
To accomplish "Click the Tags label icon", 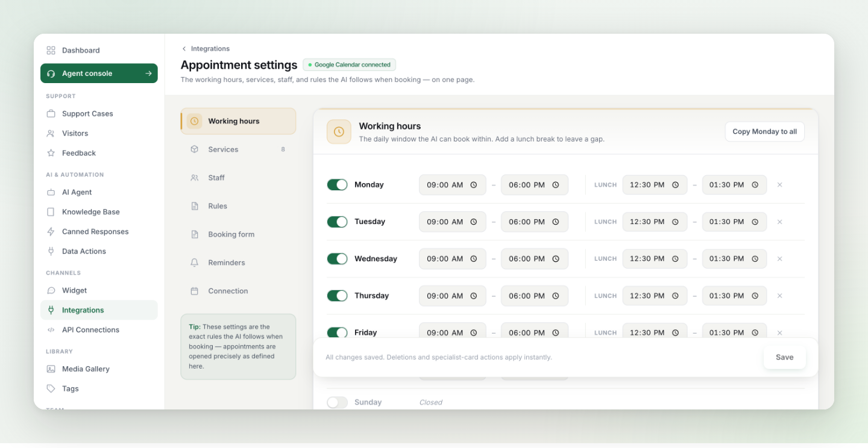I will [51, 389].
